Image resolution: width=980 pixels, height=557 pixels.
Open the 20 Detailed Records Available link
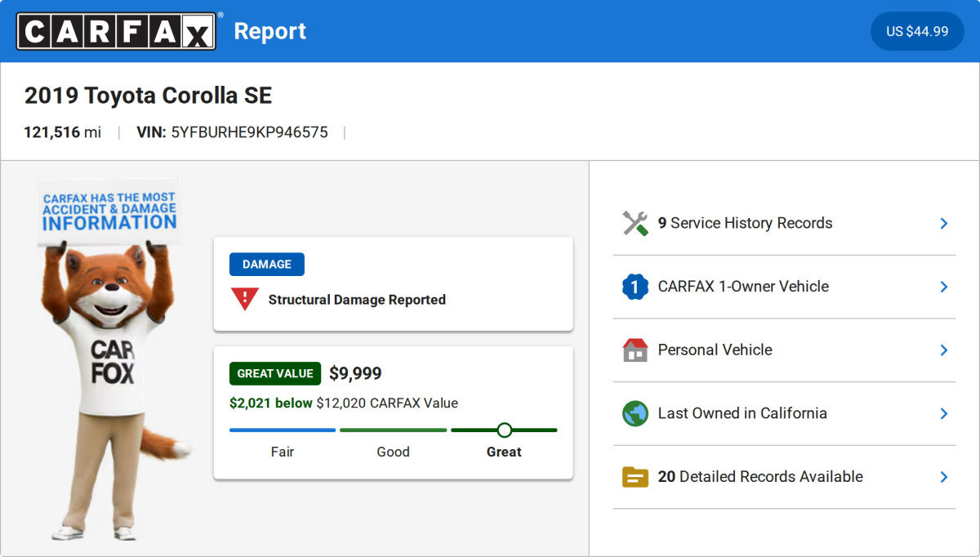tap(759, 477)
